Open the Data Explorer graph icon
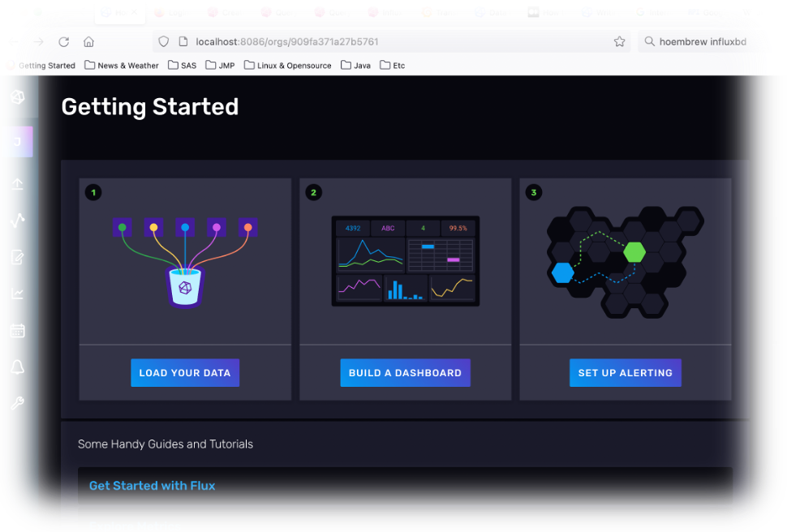 tap(17, 220)
